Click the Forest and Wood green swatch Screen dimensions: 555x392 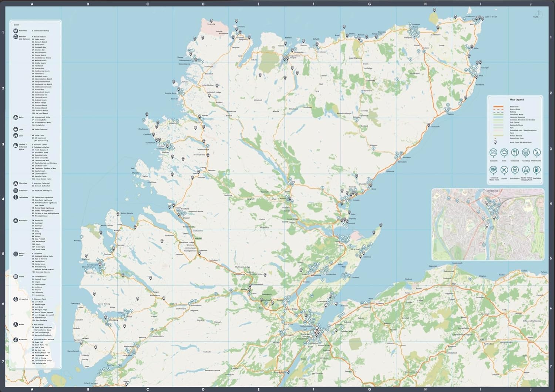coord(498,115)
